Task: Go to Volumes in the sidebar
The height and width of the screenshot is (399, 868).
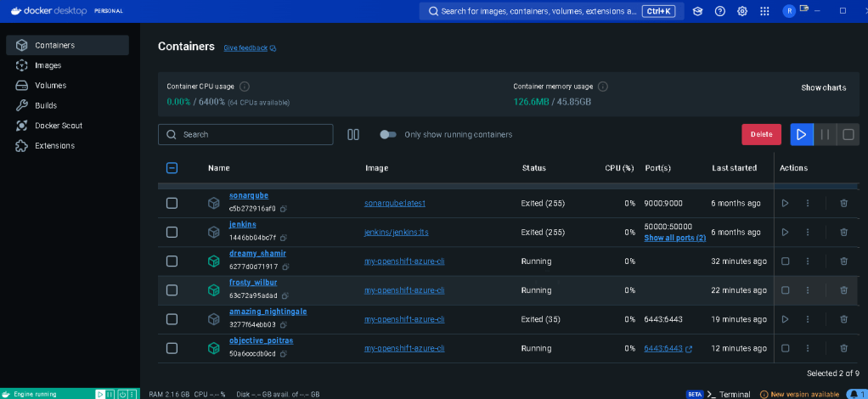Action: pyautogui.click(x=68, y=85)
